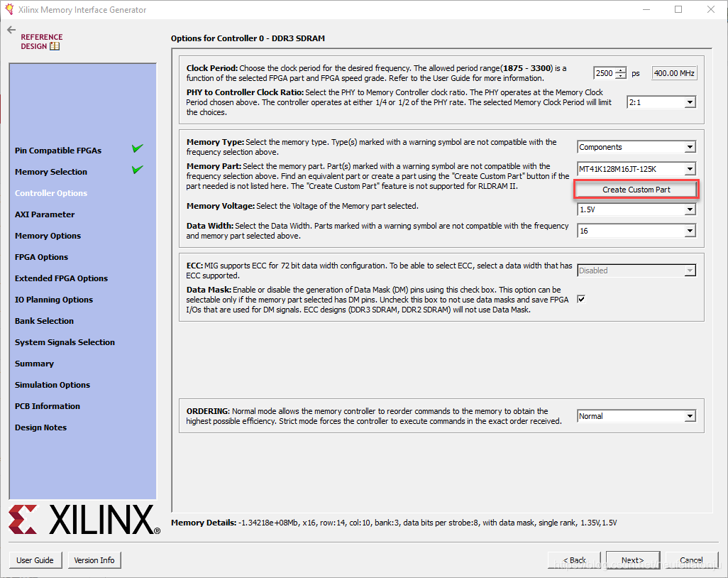Cancel the MIG wizard

click(x=691, y=560)
